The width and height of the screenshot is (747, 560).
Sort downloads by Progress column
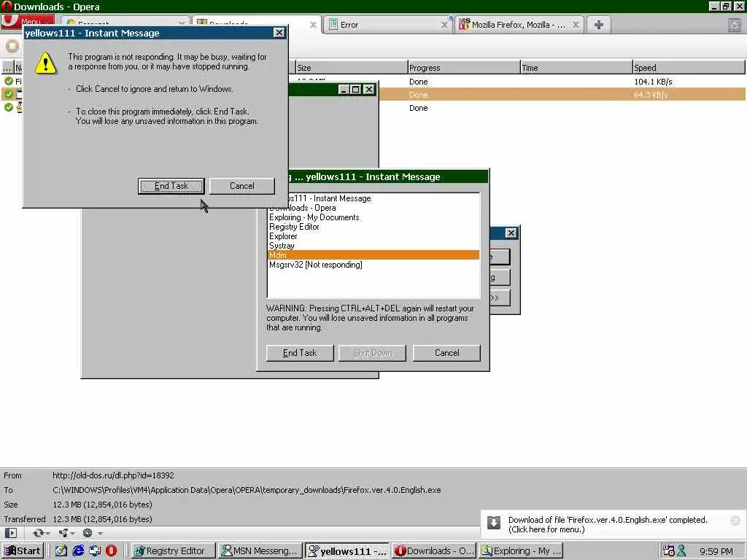point(464,68)
